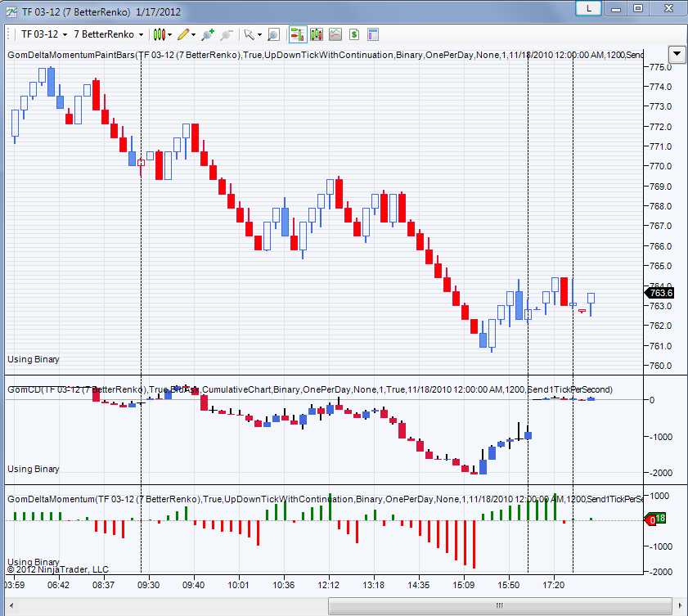This screenshot has height=616, width=688.
Task: Open the 7 BetterRenko interval dropdown
Action: click(x=108, y=34)
